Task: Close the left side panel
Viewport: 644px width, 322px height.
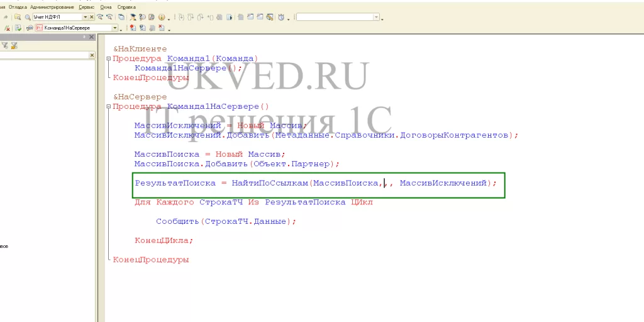Action: 92,38
